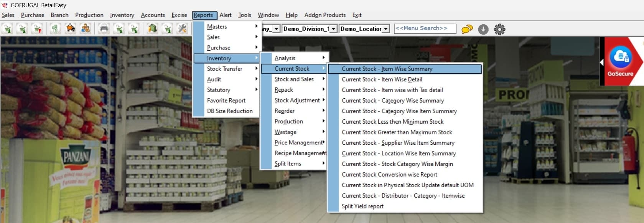Click the printer toolbar icon
Screen dimensions: 644x223
click(104, 29)
